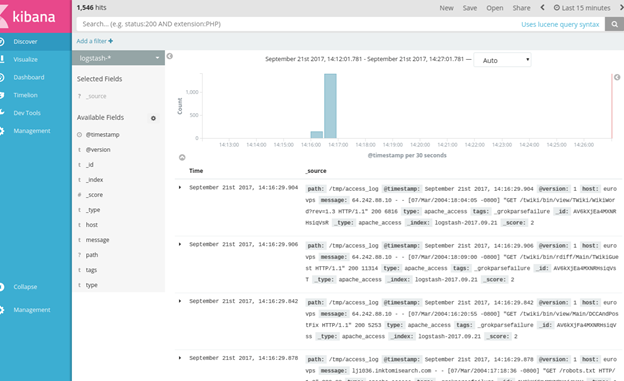Go to Dashboard in sidebar

coord(29,77)
